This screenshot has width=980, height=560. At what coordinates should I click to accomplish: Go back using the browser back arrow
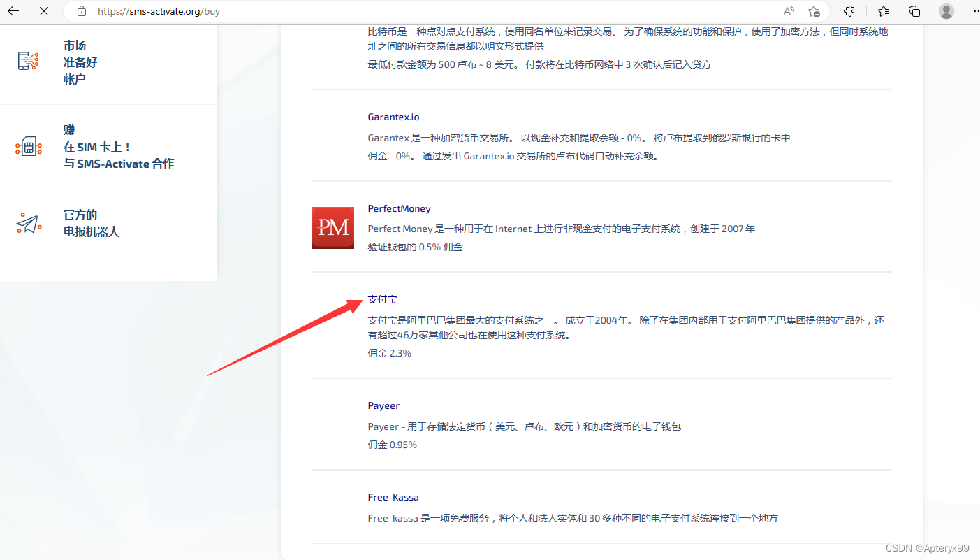coord(13,11)
